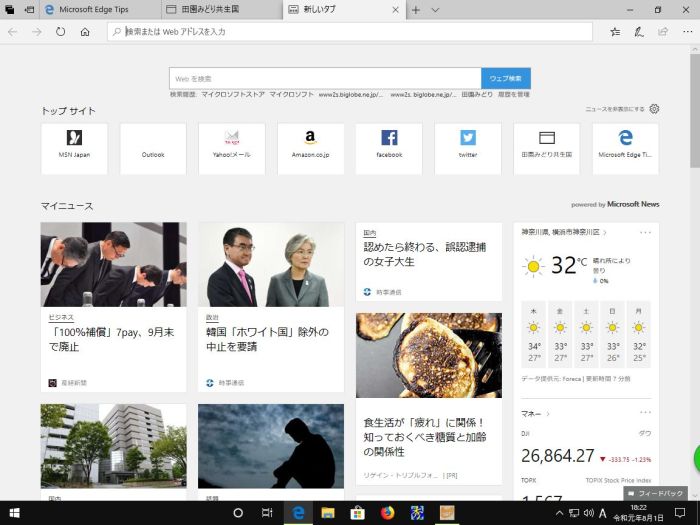Image resolution: width=700 pixels, height=525 pixels.
Task: Open Edge Settings and more menu
Action: [684, 32]
